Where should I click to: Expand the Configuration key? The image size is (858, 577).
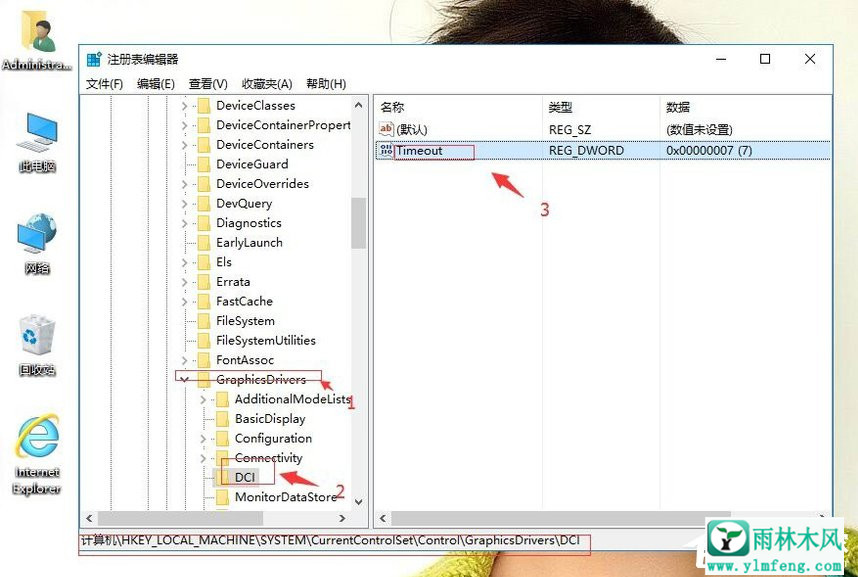click(x=203, y=438)
